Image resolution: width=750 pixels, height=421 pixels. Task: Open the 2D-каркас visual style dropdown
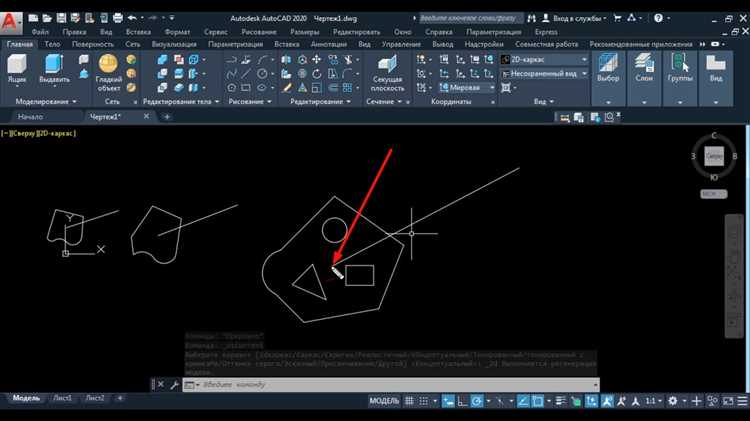tap(544, 59)
